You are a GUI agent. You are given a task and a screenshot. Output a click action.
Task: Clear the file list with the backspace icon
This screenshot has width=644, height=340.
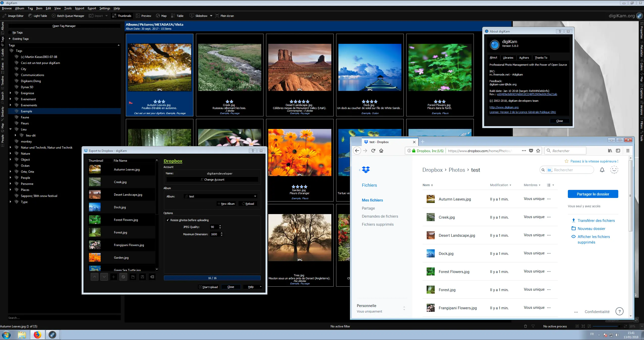(x=152, y=277)
